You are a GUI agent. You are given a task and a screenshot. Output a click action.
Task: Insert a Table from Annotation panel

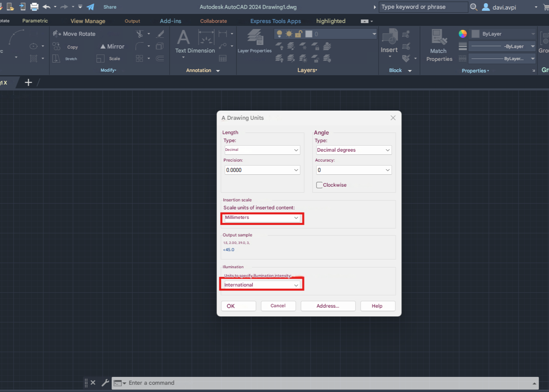click(x=223, y=59)
